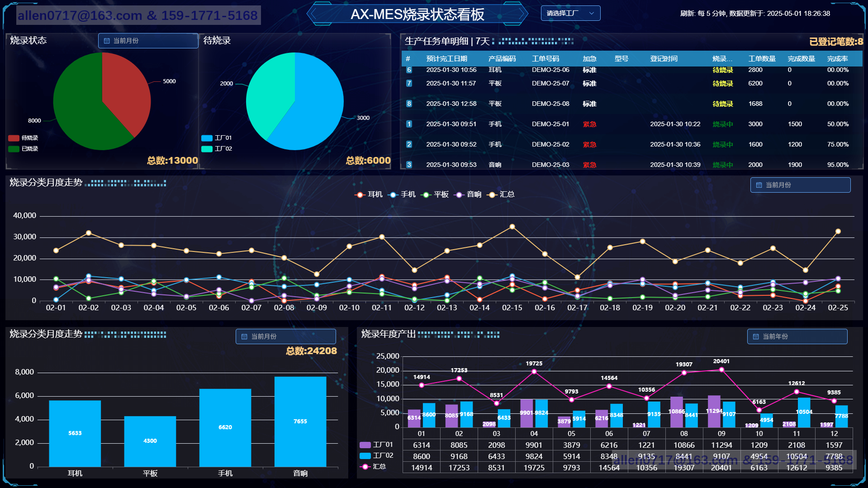The height and width of the screenshot is (488, 868).
Task: Click 待烧录 status in DEMO-25-08 row
Action: [723, 104]
